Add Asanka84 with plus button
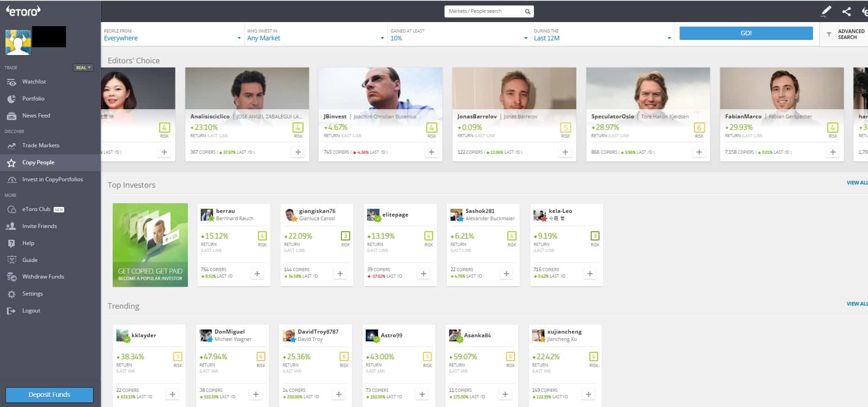The width and height of the screenshot is (868, 407). tap(505, 394)
